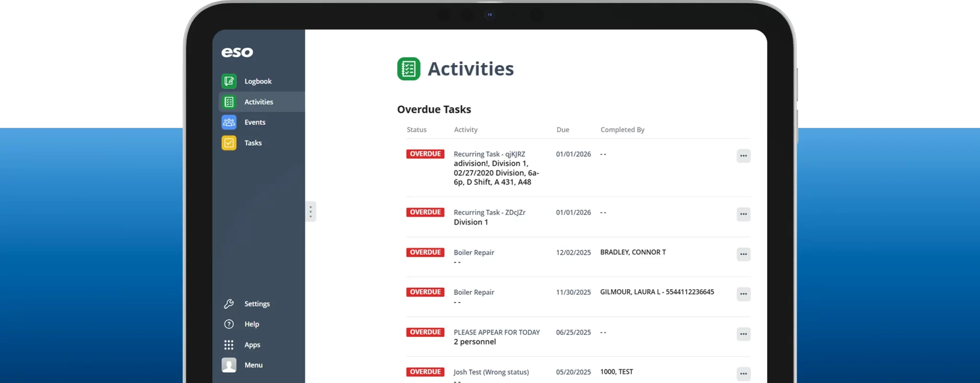Click Division 1 under ZDcJZr task
Image resolution: width=980 pixels, height=383 pixels.
coord(471,222)
